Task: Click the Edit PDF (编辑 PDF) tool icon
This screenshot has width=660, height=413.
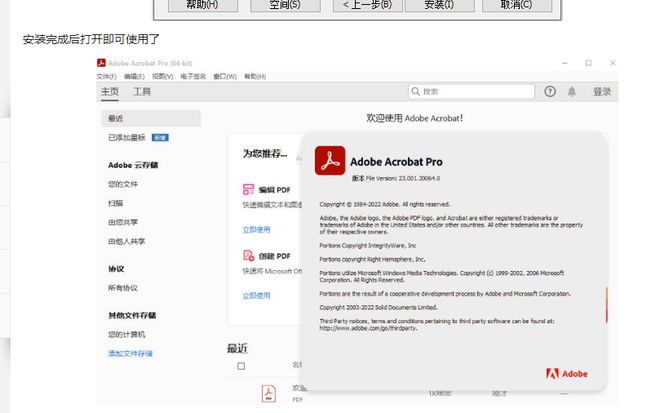Action: [x=249, y=189]
